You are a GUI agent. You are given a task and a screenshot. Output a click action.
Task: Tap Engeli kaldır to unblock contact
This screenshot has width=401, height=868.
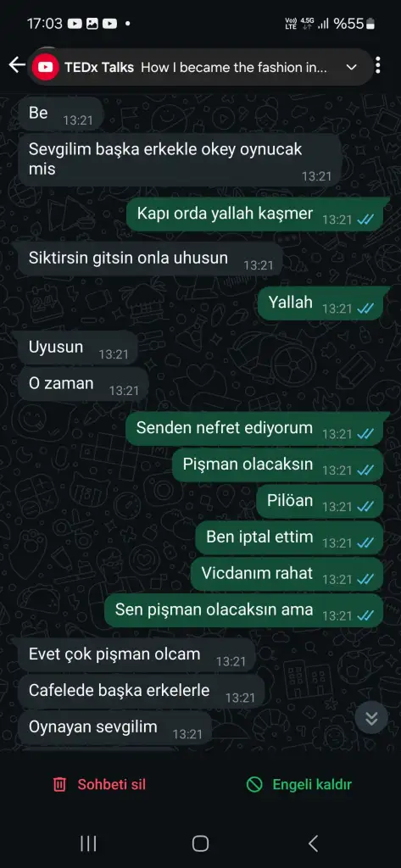[x=312, y=784]
